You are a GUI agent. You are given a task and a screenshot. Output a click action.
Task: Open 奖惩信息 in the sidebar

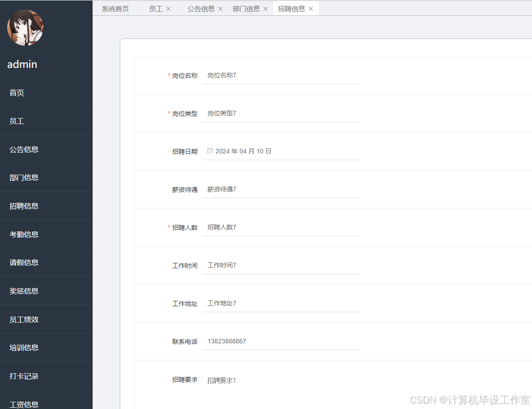point(46,291)
